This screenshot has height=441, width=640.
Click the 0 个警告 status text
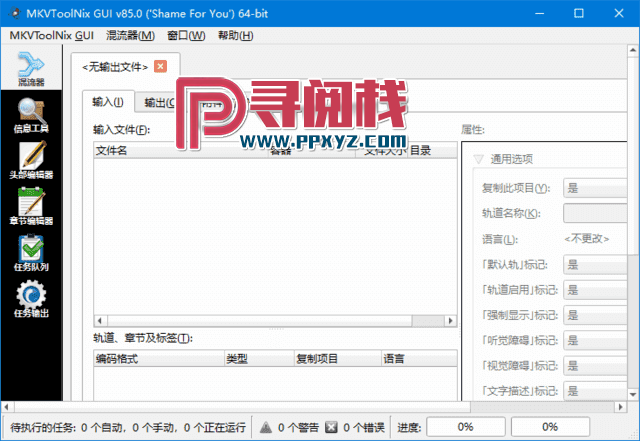click(298, 428)
